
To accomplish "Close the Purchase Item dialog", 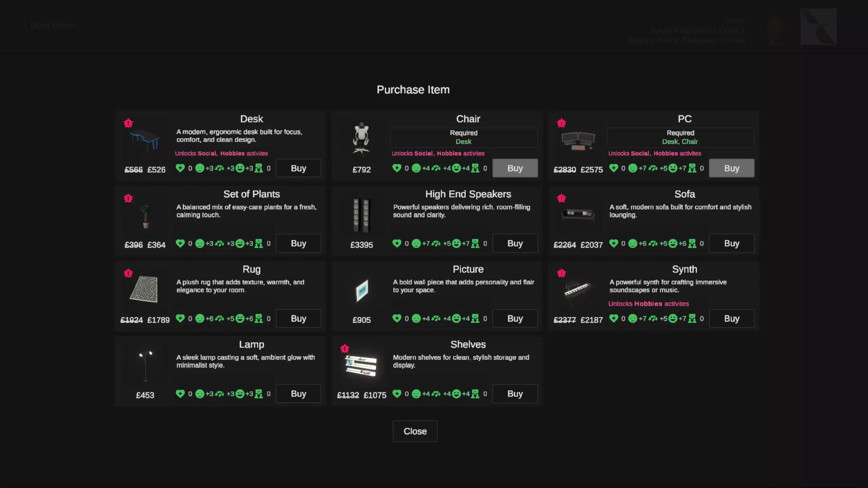I will pos(415,431).
